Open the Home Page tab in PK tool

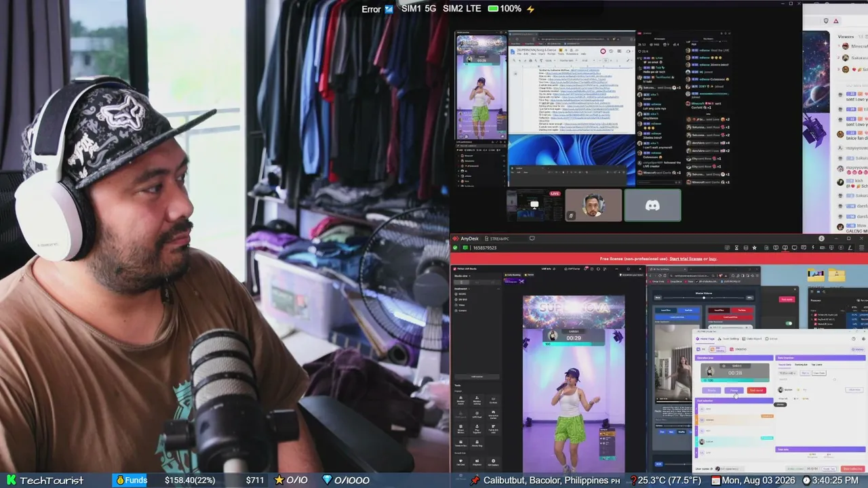point(706,339)
